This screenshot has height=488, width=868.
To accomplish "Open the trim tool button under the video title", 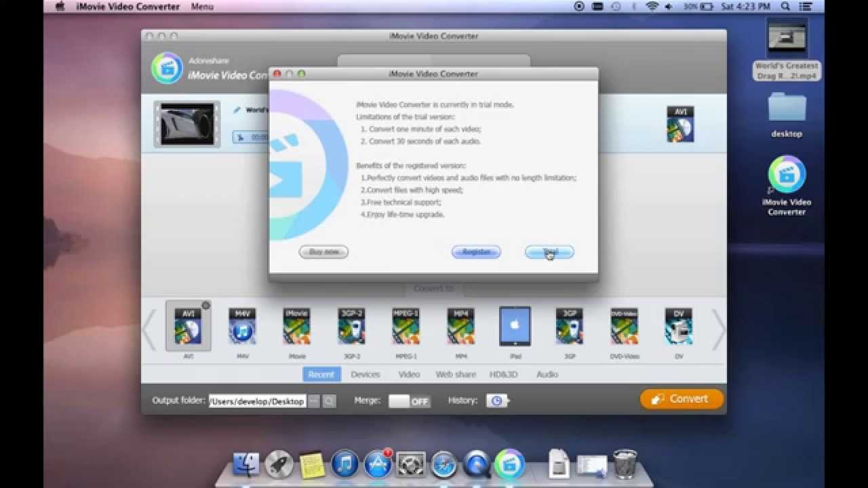I will pyautogui.click(x=240, y=138).
